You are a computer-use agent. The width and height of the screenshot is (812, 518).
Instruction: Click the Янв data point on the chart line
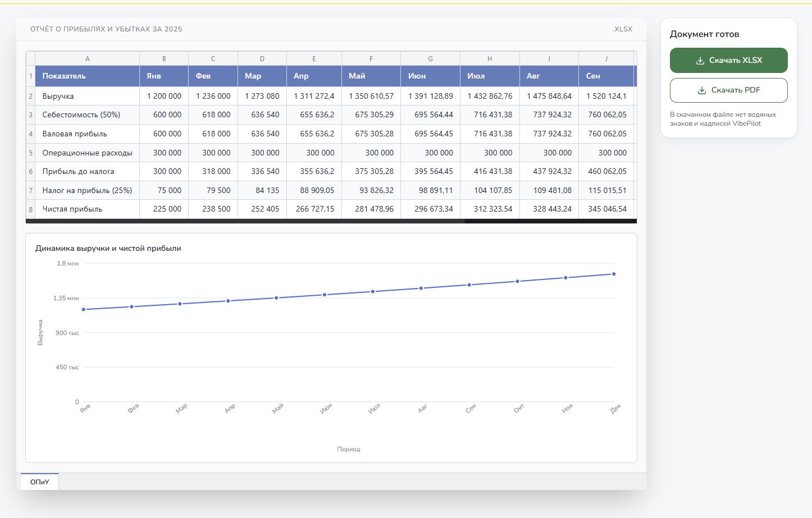(x=84, y=309)
